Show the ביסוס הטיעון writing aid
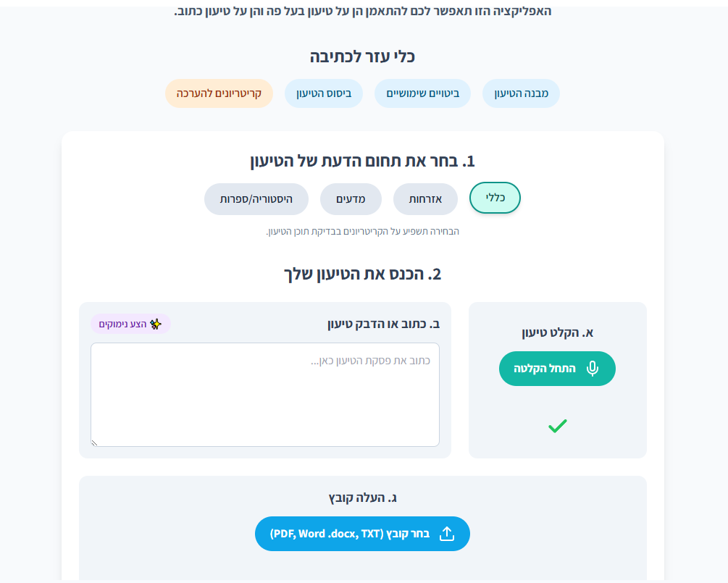This screenshot has width=728, height=583. (x=323, y=93)
